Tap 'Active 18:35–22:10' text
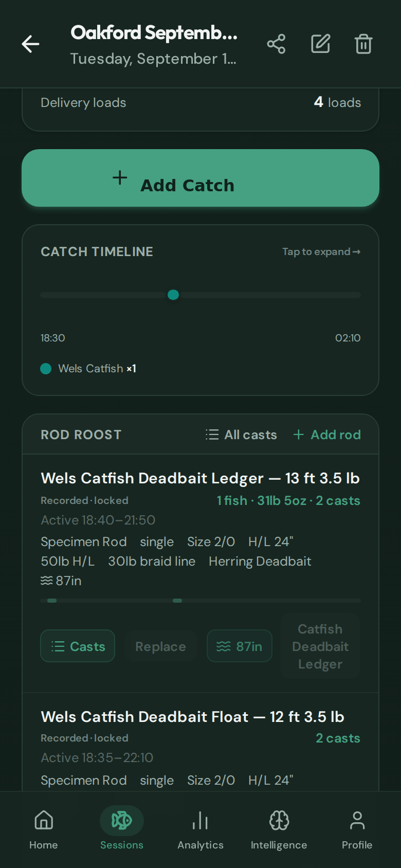The width and height of the screenshot is (401, 868). point(97,757)
